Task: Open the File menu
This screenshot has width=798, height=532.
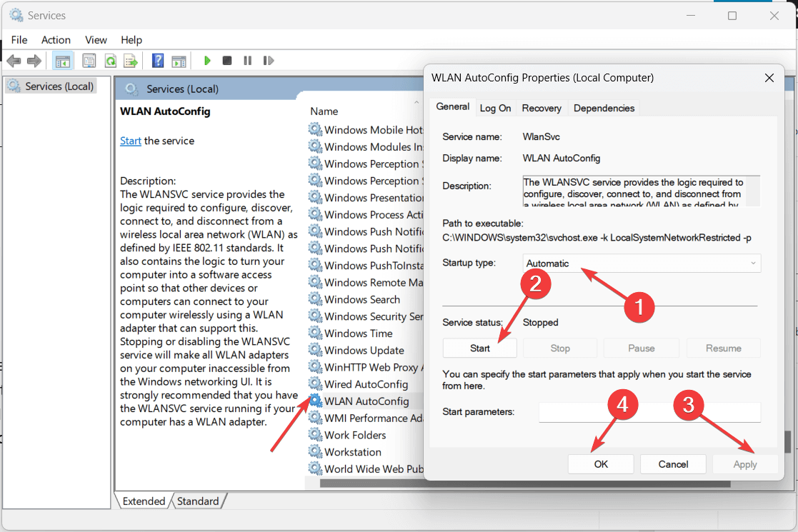Action: [x=19, y=40]
